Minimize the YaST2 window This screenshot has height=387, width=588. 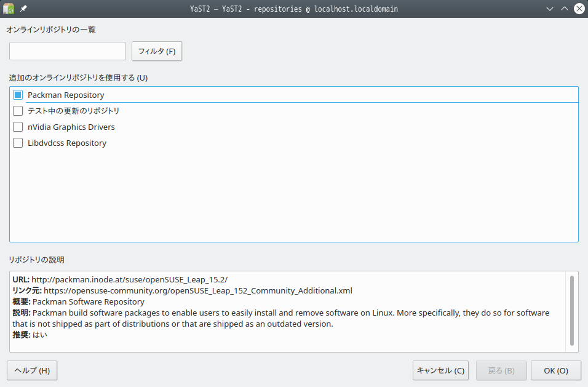click(550, 9)
